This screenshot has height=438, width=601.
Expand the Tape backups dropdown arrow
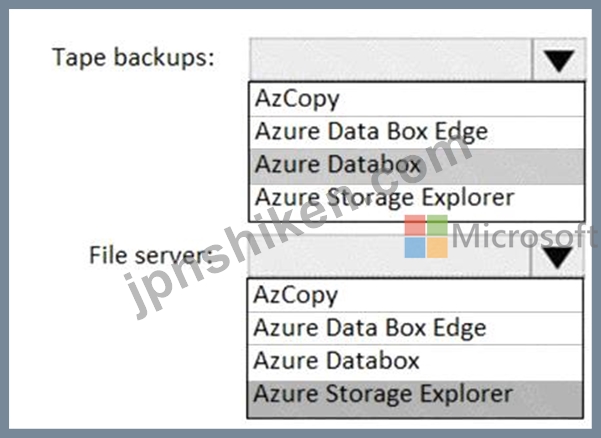(559, 60)
